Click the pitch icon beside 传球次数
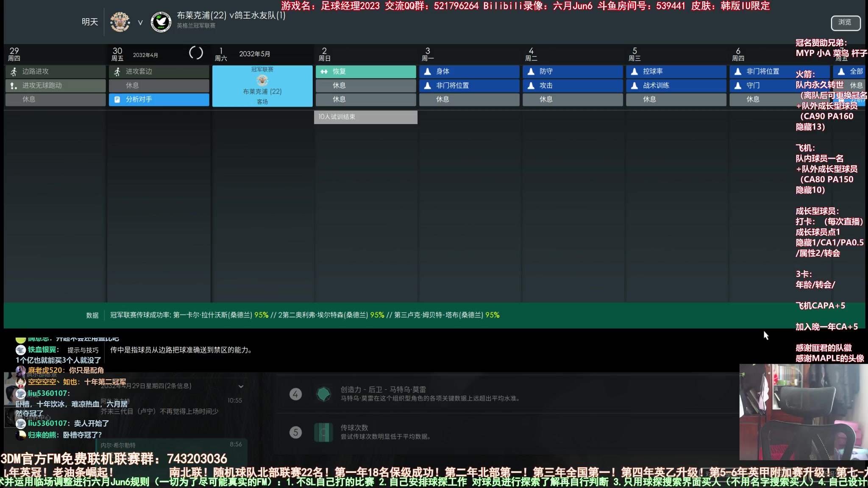868x488 pixels. pyautogui.click(x=324, y=433)
